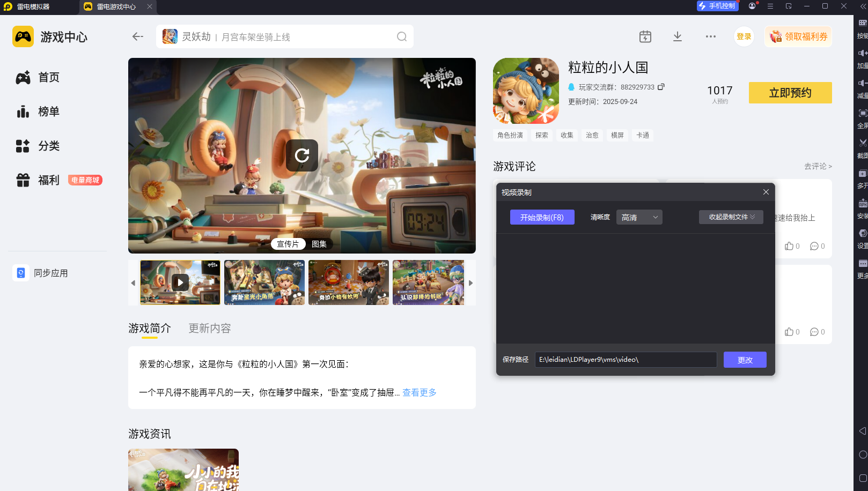This screenshot has height=491, width=868.
Task: Collapse the 收起录制文件 file list
Action: click(x=731, y=217)
